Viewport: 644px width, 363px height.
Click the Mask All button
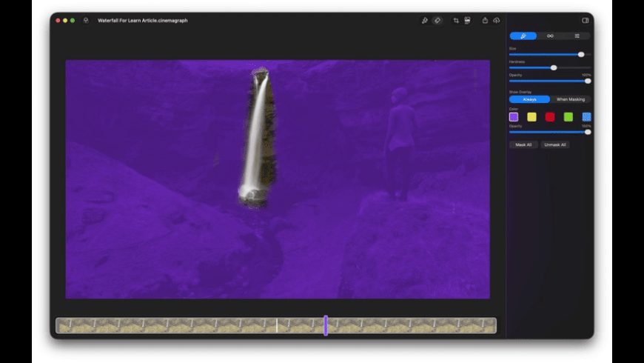(x=523, y=144)
